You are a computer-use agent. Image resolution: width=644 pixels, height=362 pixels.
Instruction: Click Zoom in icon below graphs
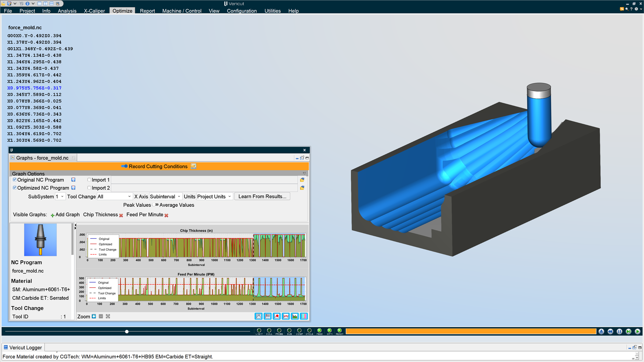click(94, 316)
